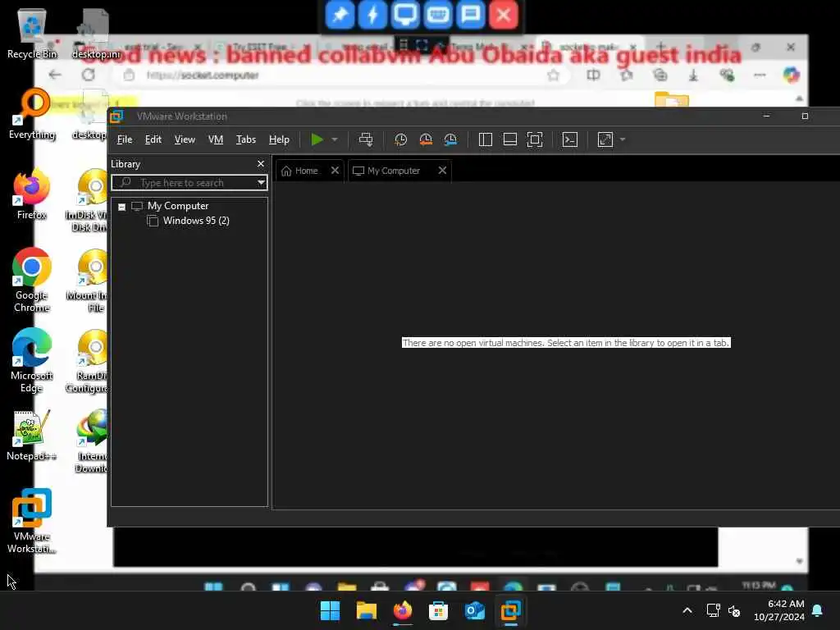Open the snapshot manager icon
840x630 pixels.
coord(450,139)
